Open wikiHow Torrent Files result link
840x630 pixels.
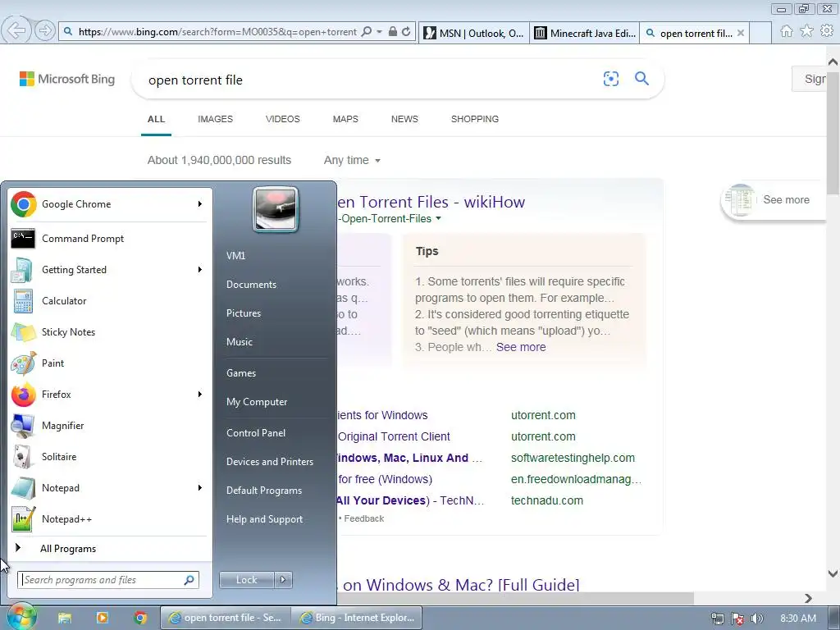pos(431,202)
